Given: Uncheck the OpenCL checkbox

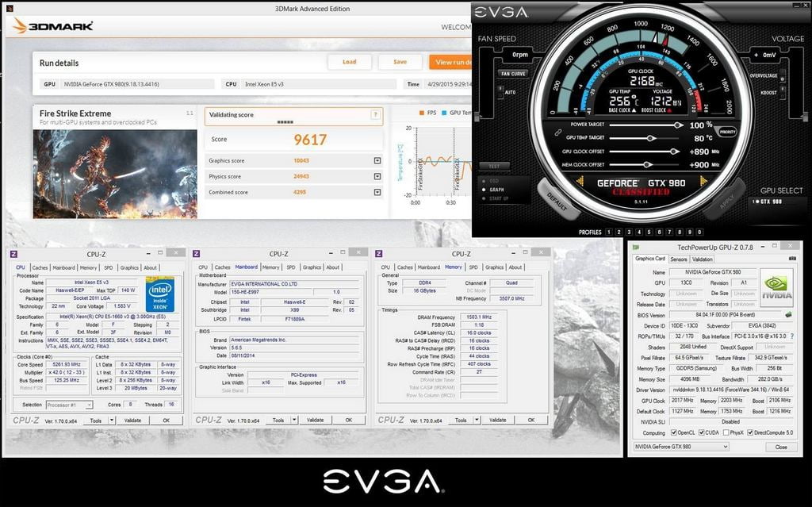Looking at the screenshot, I should coord(674,432).
